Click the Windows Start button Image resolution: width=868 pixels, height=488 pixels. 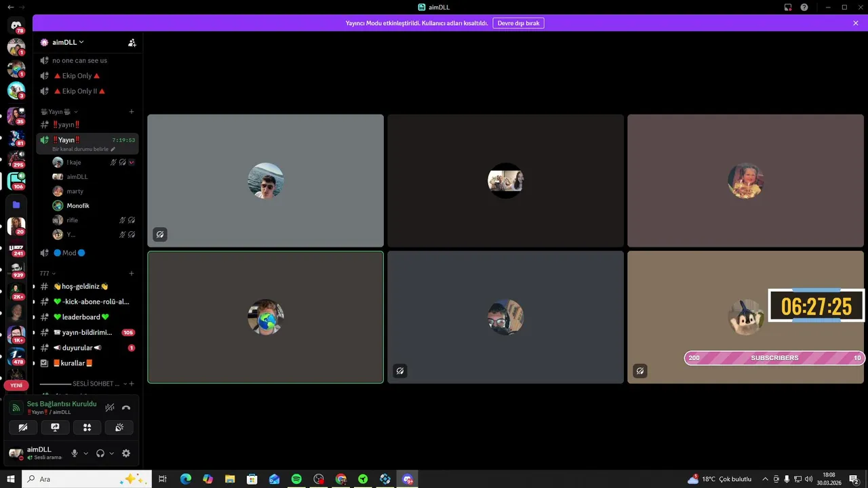(11, 479)
